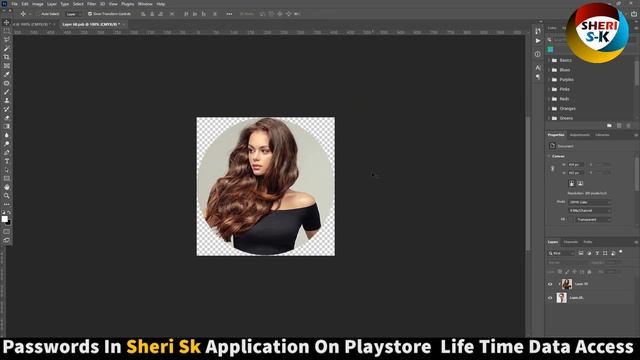This screenshot has height=360, width=640.
Task: Open the Info panel icon
Action: (538, 54)
